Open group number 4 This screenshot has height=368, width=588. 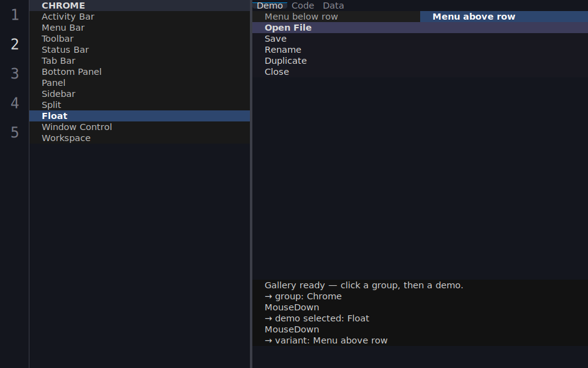(x=15, y=103)
